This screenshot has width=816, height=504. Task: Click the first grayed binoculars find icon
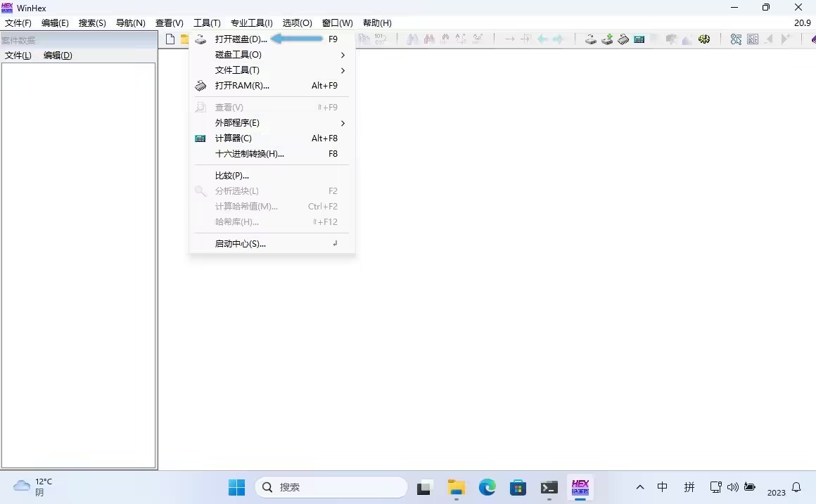tap(412, 39)
